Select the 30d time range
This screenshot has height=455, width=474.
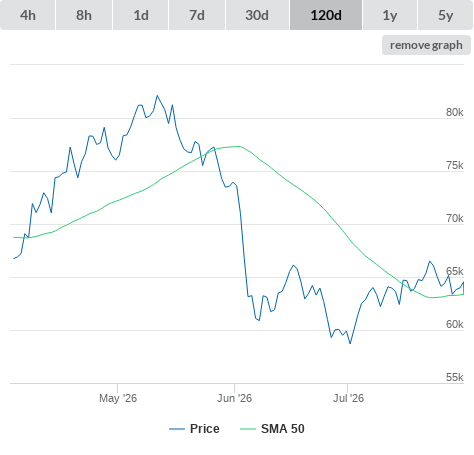point(257,15)
